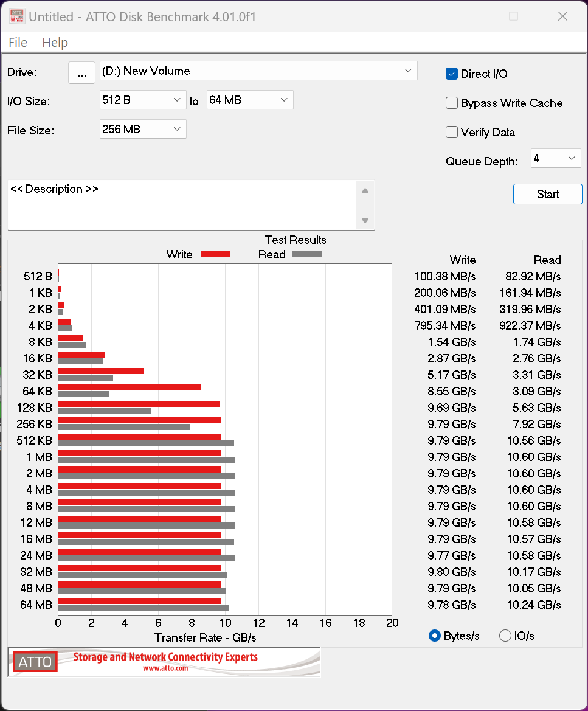Open the File menu
588x711 pixels.
18,43
